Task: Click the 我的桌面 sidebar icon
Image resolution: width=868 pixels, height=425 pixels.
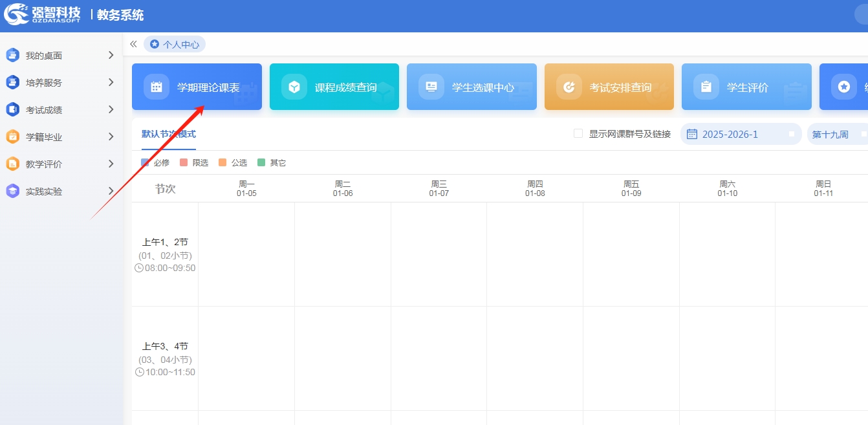Action: click(13, 56)
